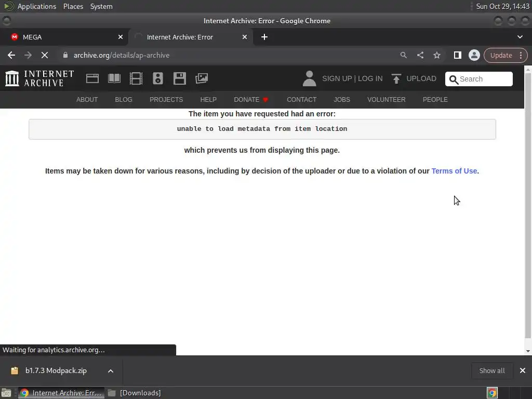Open Chrome's three-dot menu
The image size is (532, 399).
(x=521, y=55)
